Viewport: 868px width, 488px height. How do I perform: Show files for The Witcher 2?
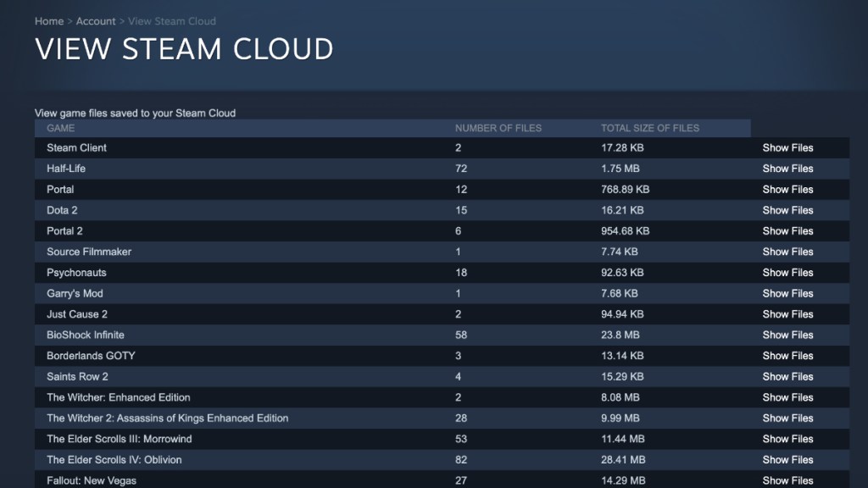tap(787, 419)
